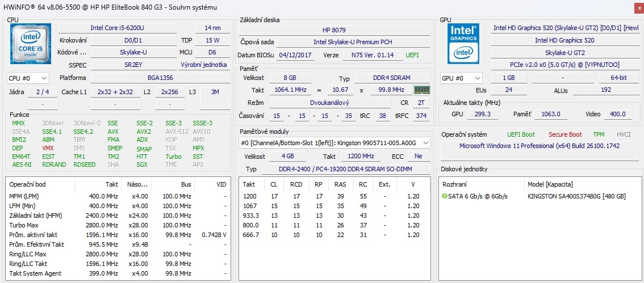Click the UEFI Boot status label

click(521, 134)
